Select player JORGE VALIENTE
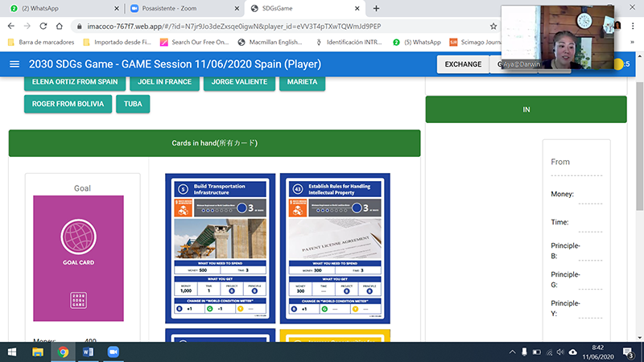This screenshot has height=362, width=644. pyautogui.click(x=239, y=82)
